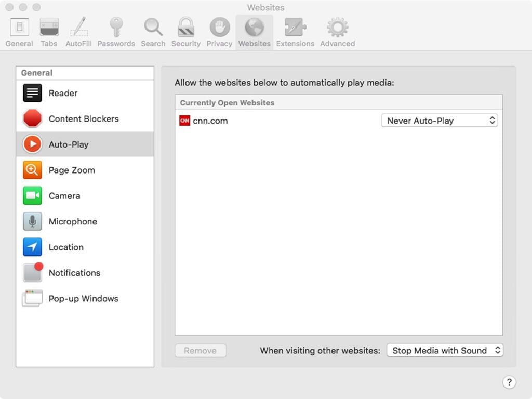Select Location in the sidebar
532x399 pixels.
pos(85,247)
